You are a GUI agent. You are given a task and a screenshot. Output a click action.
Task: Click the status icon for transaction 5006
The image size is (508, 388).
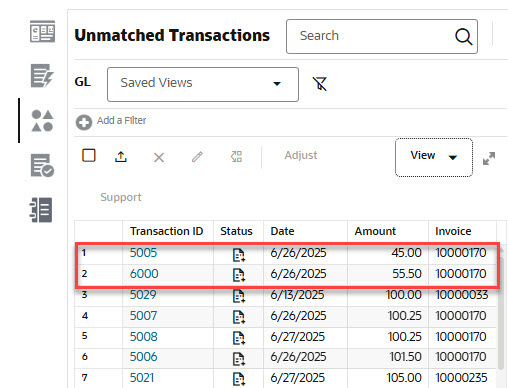pos(239,359)
